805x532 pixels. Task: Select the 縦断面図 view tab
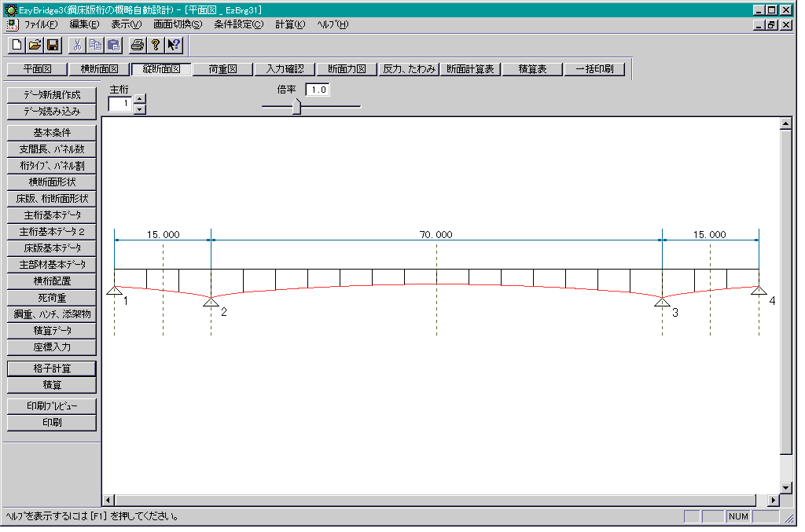coord(161,69)
